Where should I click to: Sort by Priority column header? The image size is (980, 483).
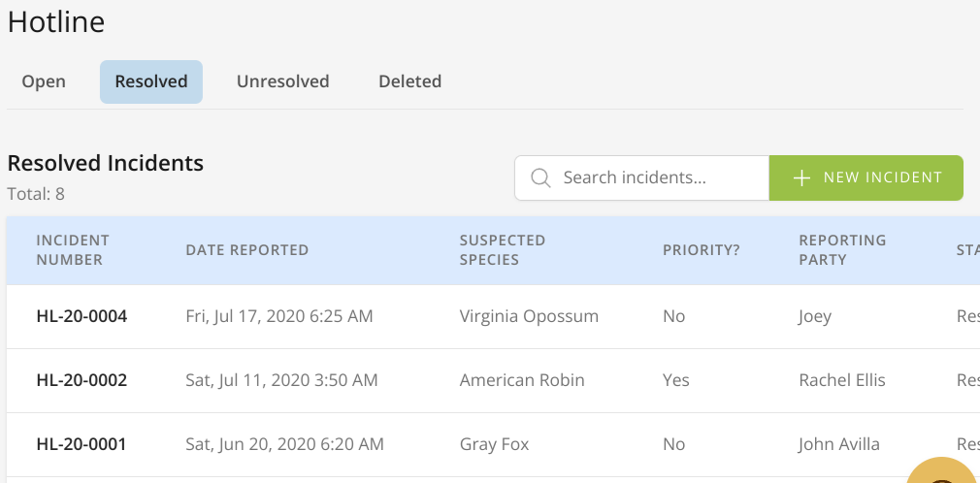coord(701,250)
